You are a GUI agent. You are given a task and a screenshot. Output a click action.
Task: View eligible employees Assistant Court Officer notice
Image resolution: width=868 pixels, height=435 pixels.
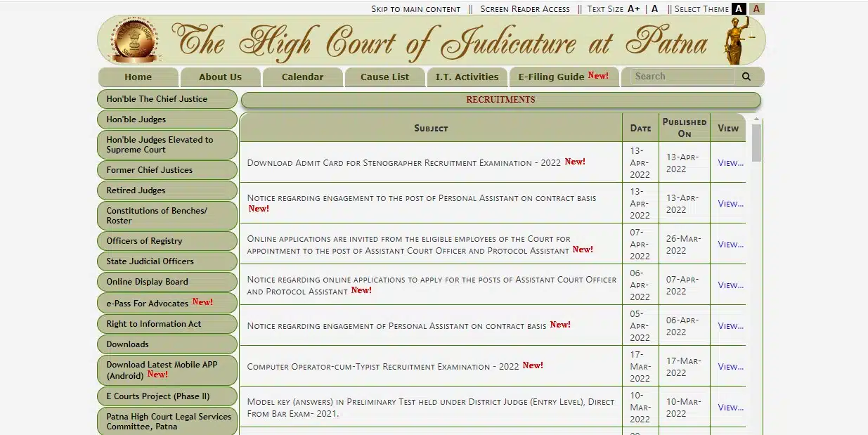(x=730, y=245)
